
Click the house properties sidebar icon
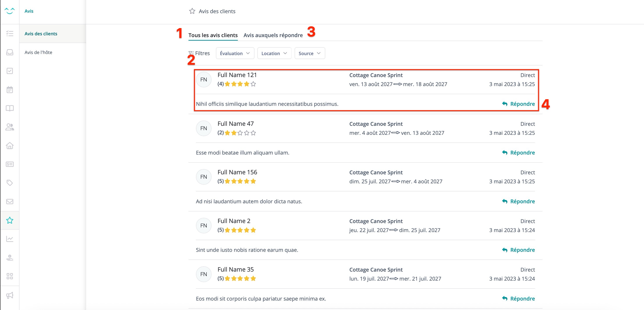[10, 146]
